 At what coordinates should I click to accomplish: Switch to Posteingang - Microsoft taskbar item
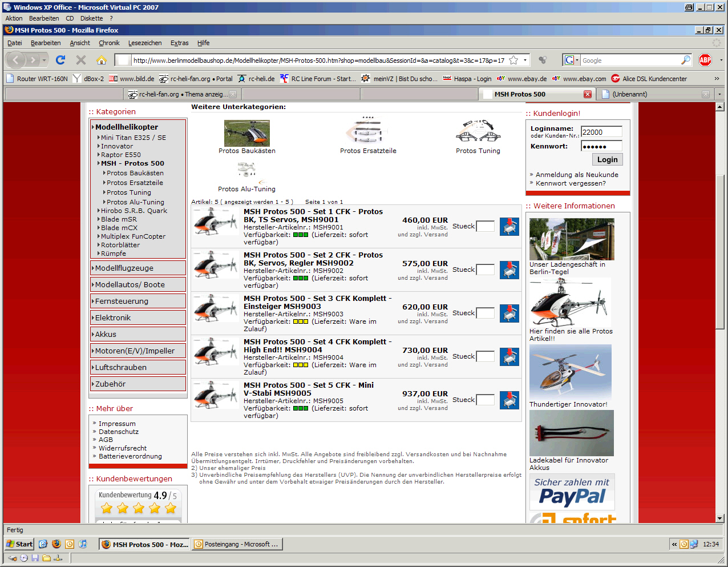[237, 544]
